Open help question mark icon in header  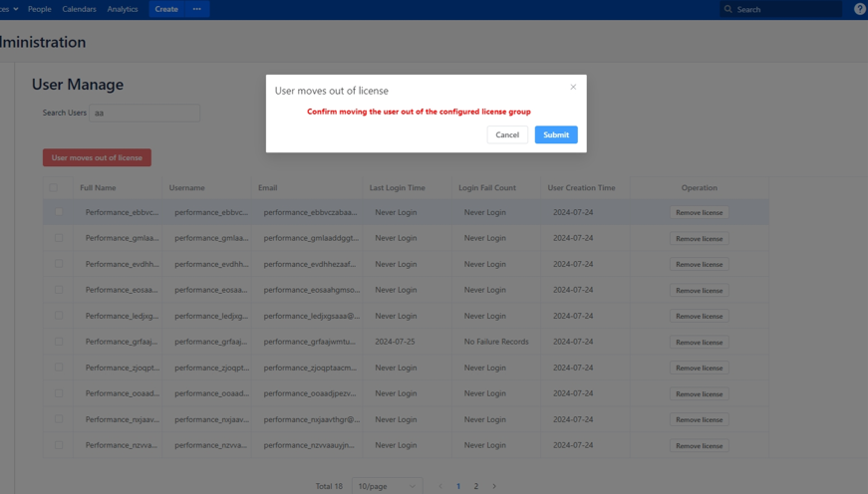click(860, 9)
